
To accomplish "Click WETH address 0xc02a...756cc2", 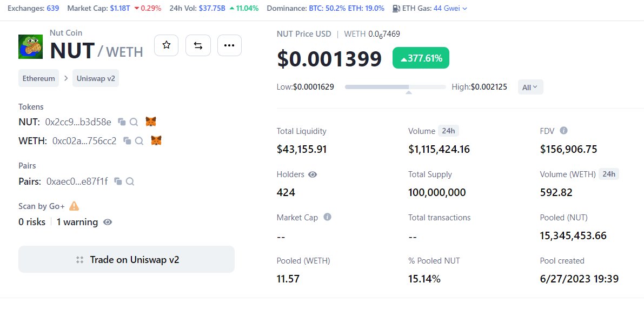I will 84,141.
